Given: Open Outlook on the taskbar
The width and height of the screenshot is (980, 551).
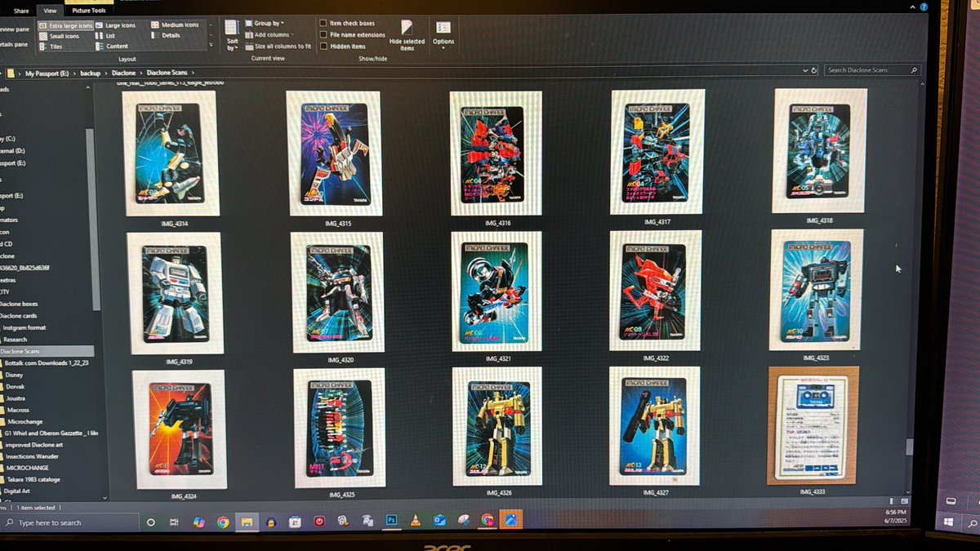Looking at the screenshot, I should tap(439, 520).
